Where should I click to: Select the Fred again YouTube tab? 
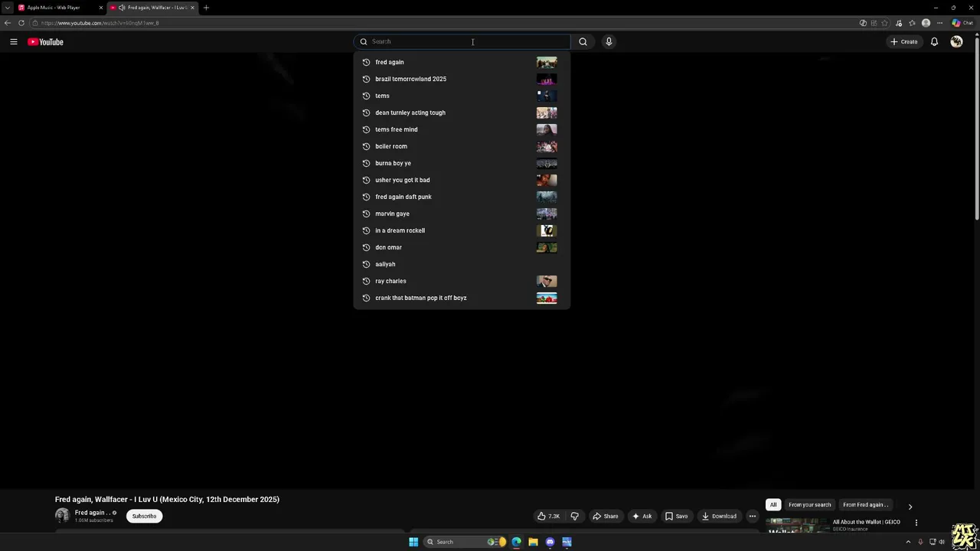[152, 8]
